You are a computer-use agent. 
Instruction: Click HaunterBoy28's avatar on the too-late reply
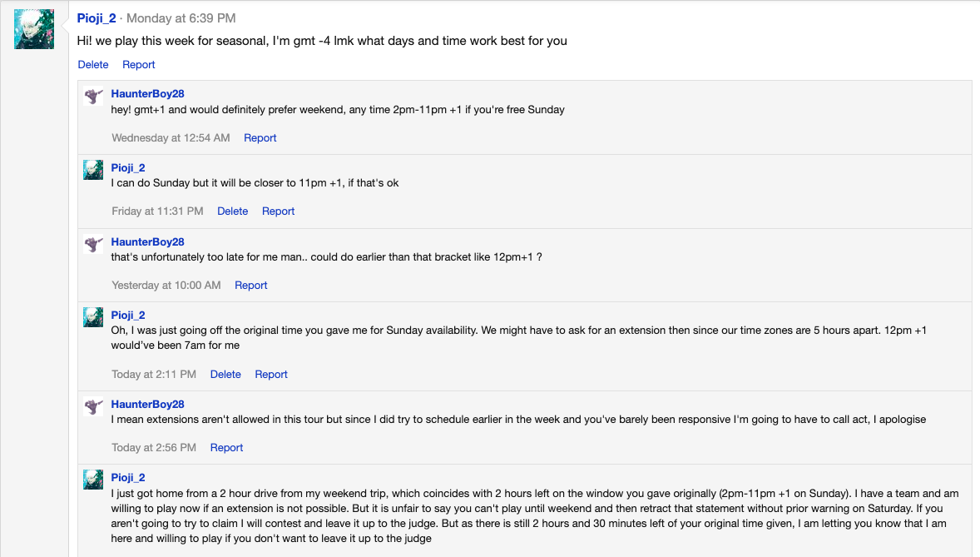pos(93,244)
